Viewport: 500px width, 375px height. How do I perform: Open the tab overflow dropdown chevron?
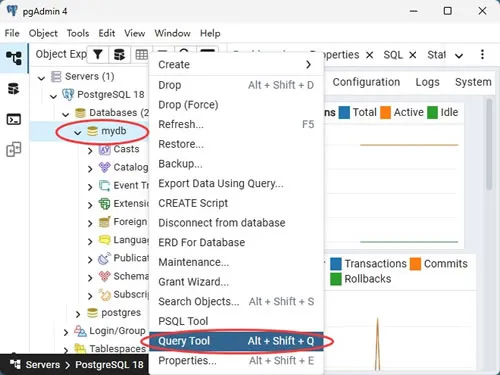click(x=459, y=56)
